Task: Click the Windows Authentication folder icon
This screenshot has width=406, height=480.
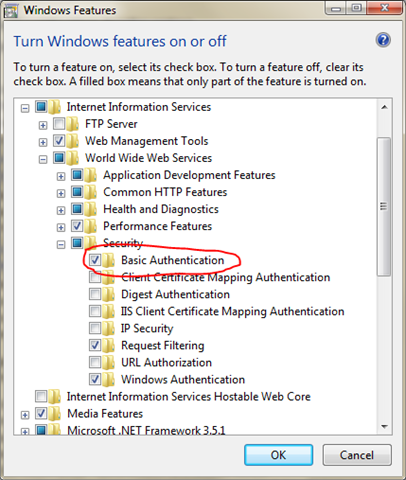Action: [x=108, y=379]
